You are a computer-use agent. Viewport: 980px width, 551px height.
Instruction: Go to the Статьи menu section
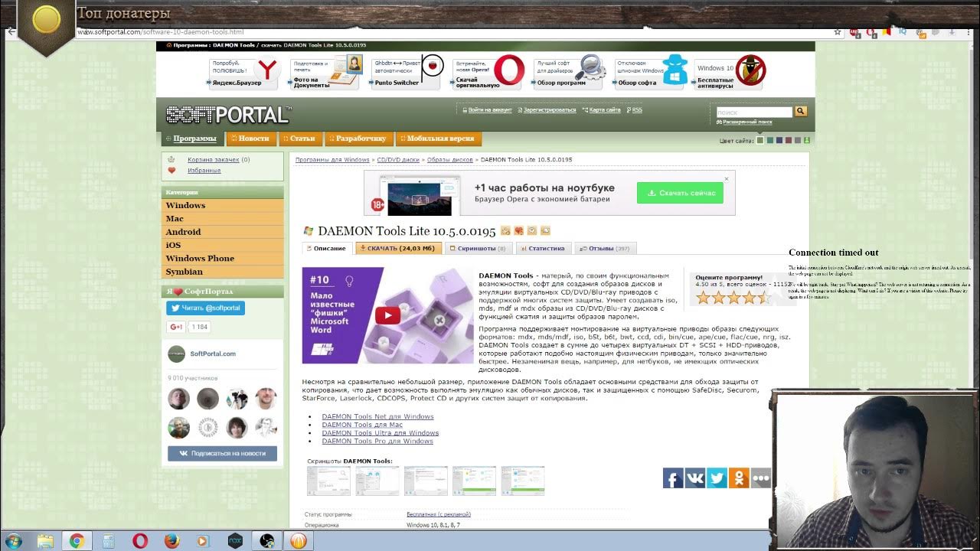pyautogui.click(x=299, y=139)
